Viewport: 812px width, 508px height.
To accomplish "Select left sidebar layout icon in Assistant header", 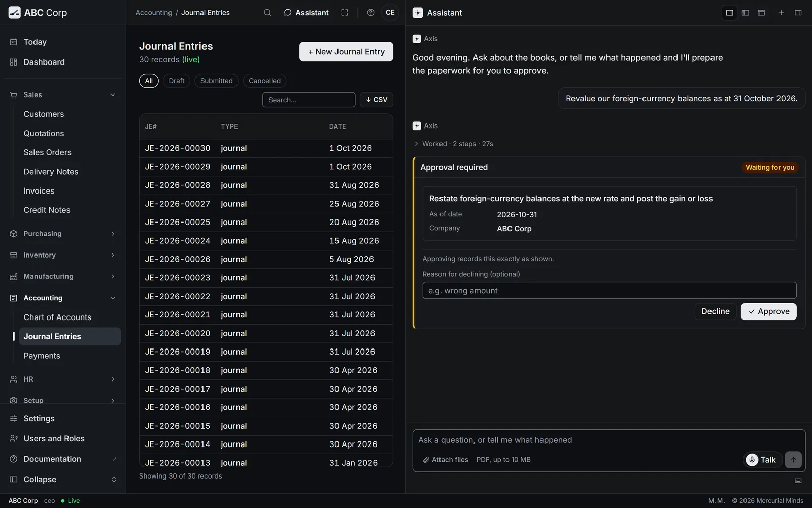I will [746, 13].
